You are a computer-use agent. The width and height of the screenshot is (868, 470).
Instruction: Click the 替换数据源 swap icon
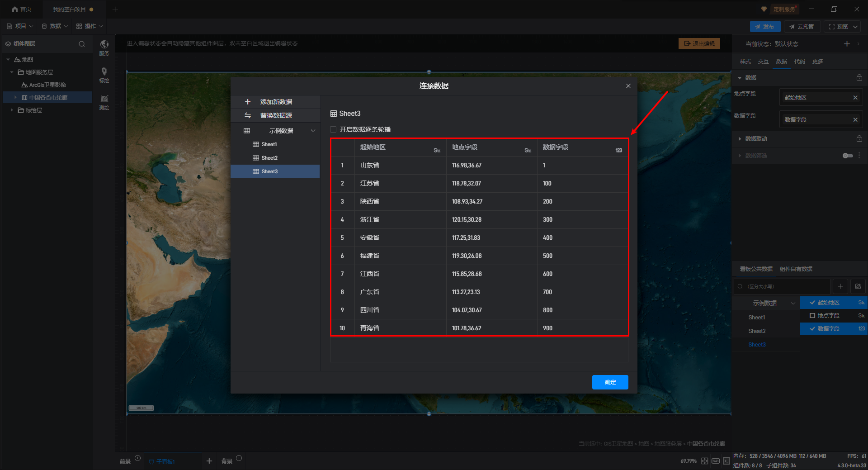tap(247, 115)
